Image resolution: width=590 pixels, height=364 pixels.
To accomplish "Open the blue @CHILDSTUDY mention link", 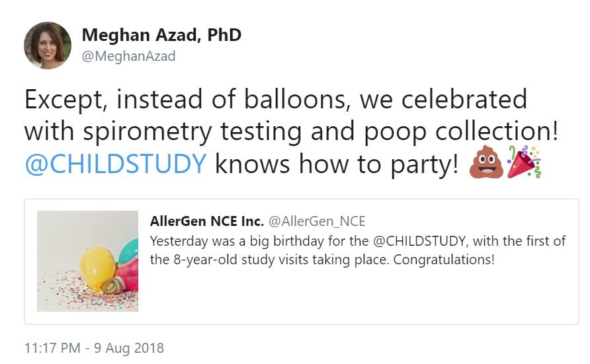I will [x=116, y=164].
